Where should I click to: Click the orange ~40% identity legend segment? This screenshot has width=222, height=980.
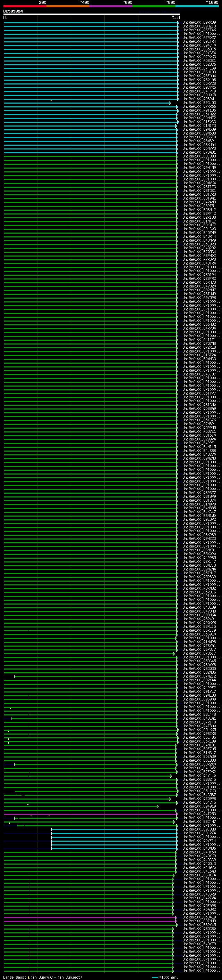68,6
